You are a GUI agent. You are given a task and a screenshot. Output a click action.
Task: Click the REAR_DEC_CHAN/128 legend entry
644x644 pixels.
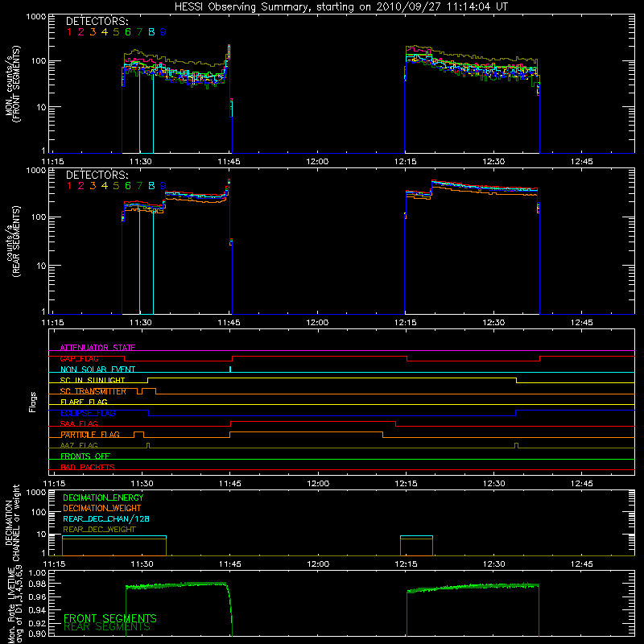click(106, 519)
